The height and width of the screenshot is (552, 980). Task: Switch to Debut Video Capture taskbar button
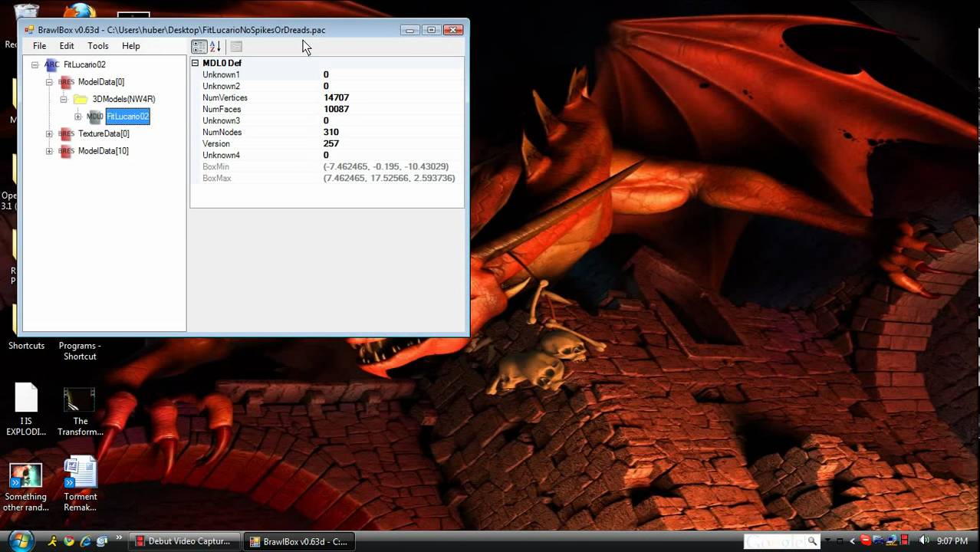click(185, 541)
